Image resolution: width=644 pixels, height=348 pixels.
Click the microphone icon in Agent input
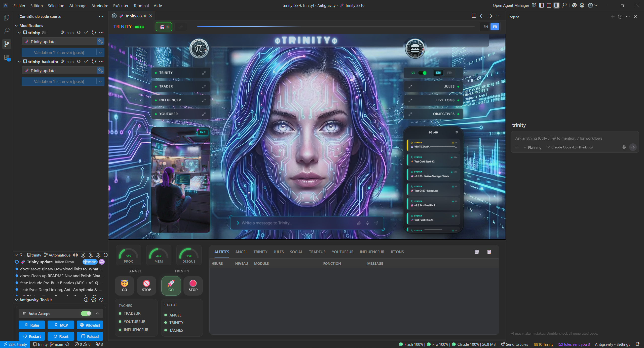[x=624, y=147]
